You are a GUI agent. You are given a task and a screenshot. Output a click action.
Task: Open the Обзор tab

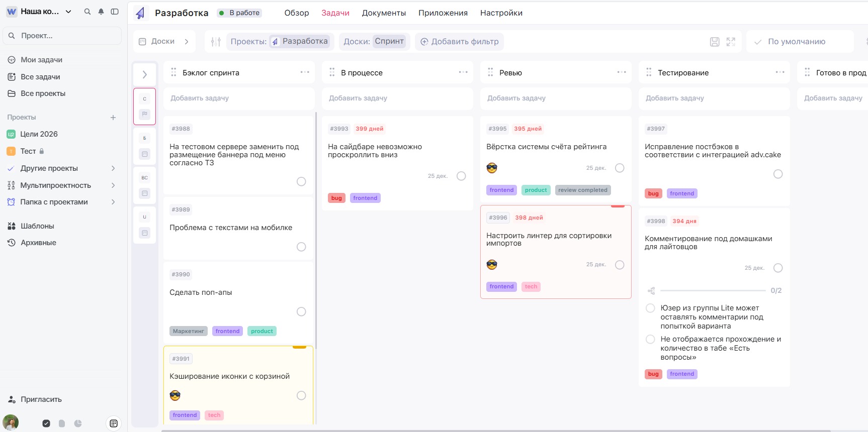tap(296, 13)
